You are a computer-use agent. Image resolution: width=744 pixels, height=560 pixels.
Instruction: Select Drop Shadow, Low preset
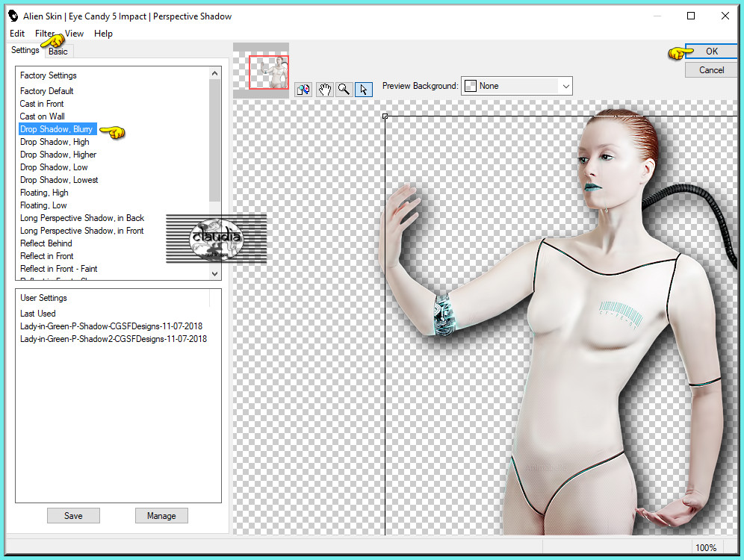point(54,167)
